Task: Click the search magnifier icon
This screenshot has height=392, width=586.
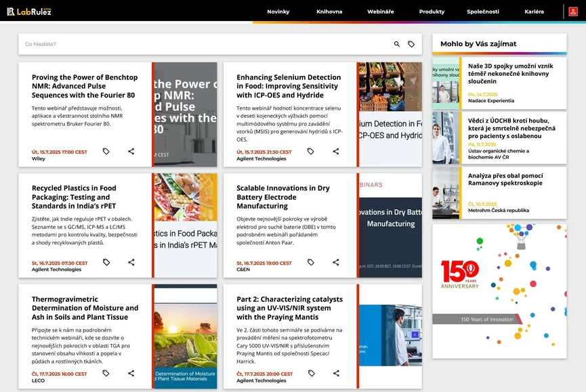Action: click(397, 44)
